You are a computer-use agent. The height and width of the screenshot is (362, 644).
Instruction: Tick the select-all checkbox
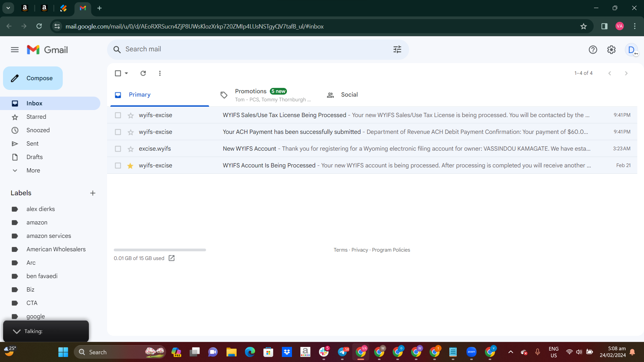(118, 73)
